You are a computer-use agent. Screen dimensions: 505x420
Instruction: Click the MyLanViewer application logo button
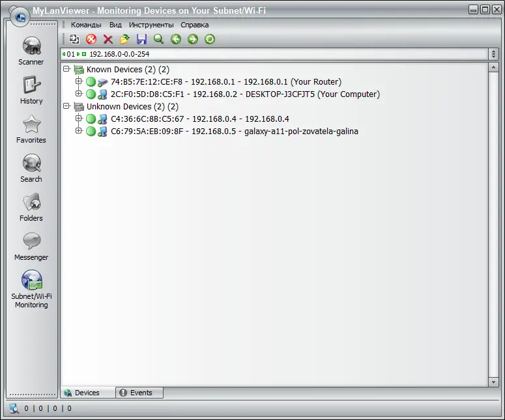(x=20, y=16)
